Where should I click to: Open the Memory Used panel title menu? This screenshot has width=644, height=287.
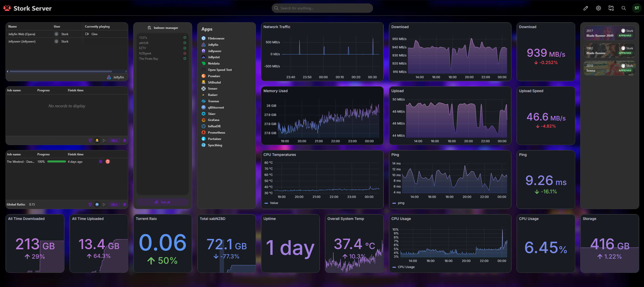(x=276, y=91)
